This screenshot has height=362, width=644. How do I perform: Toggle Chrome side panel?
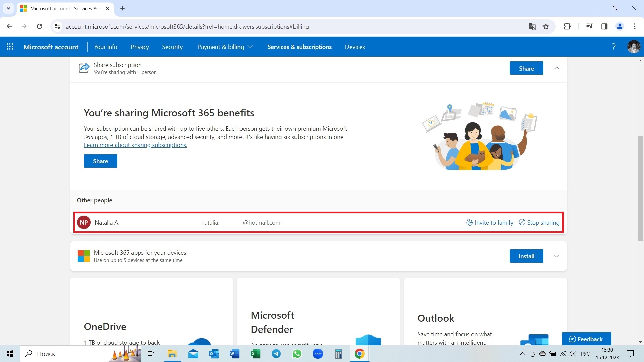[x=604, y=26]
